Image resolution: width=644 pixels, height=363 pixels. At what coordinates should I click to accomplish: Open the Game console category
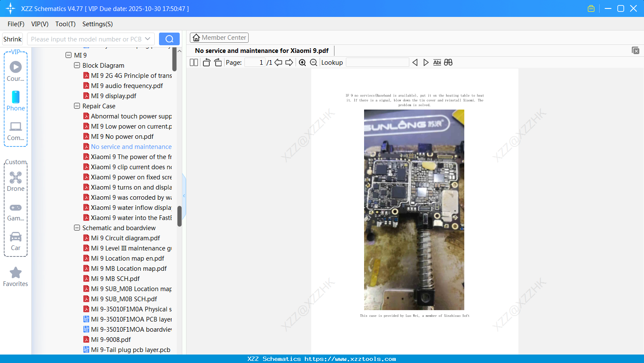pos(16,212)
